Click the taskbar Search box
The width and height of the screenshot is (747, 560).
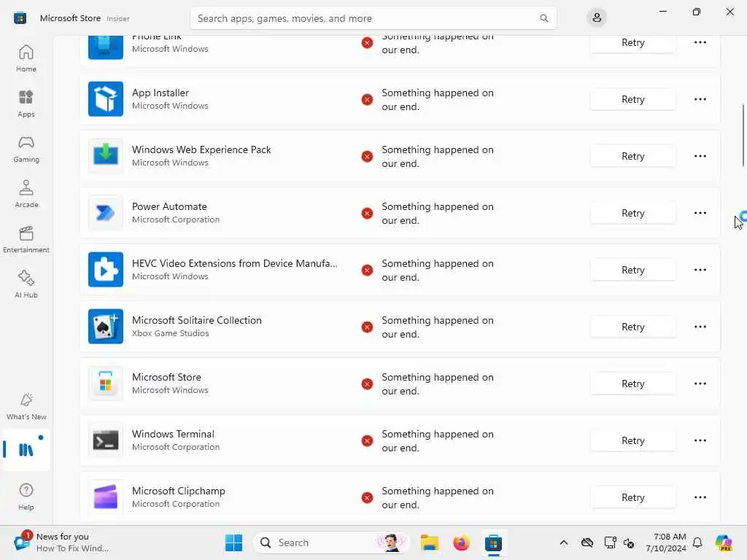(x=331, y=542)
